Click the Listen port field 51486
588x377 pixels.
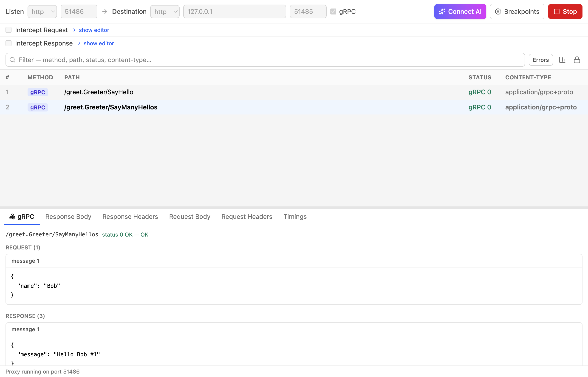pos(79,11)
